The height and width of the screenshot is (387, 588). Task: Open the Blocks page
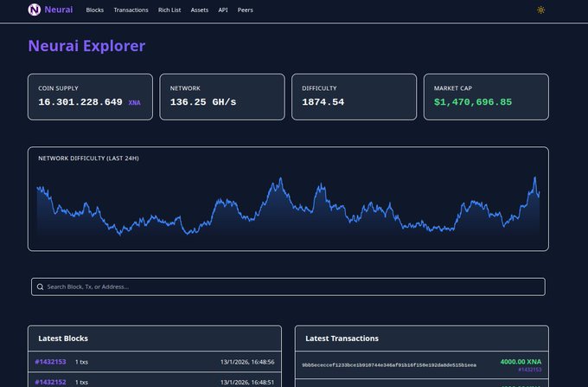coord(95,10)
